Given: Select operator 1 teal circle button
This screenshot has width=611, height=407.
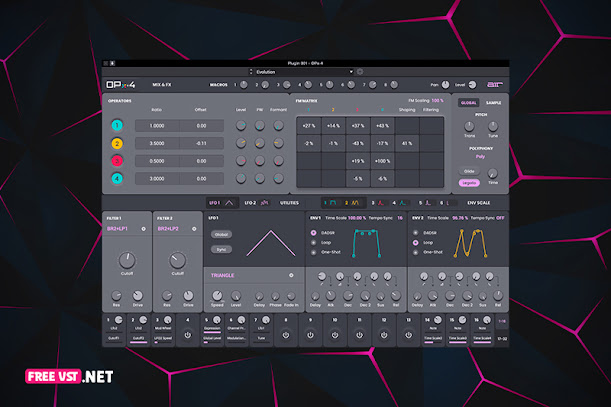Looking at the screenshot, I should tap(117, 126).
